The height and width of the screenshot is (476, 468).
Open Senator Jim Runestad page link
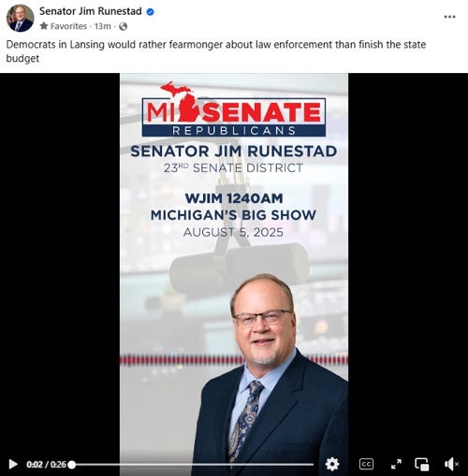[x=91, y=11]
